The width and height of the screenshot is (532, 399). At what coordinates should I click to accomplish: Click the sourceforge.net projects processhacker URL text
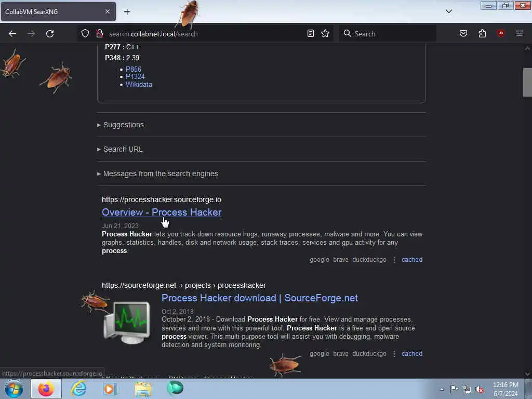tap(183, 285)
